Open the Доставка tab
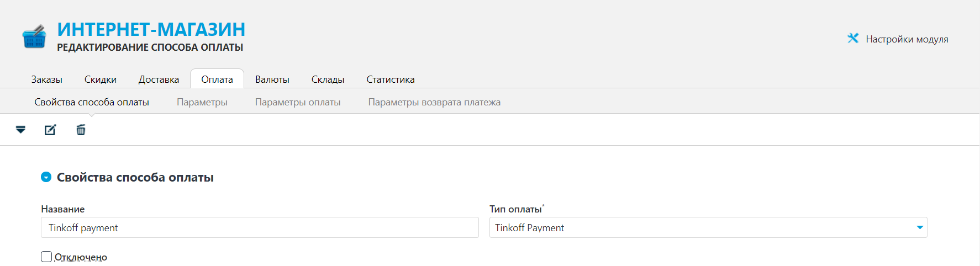Viewport: 980px width, 266px height. [x=159, y=79]
